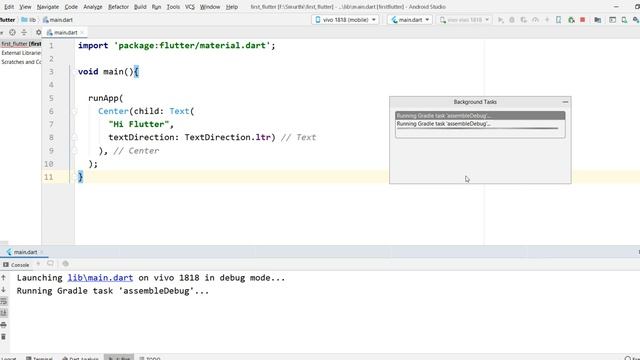Open the Tools menu
Image resolution: width=640 pixels, height=360 pixels.
pos(173,7)
